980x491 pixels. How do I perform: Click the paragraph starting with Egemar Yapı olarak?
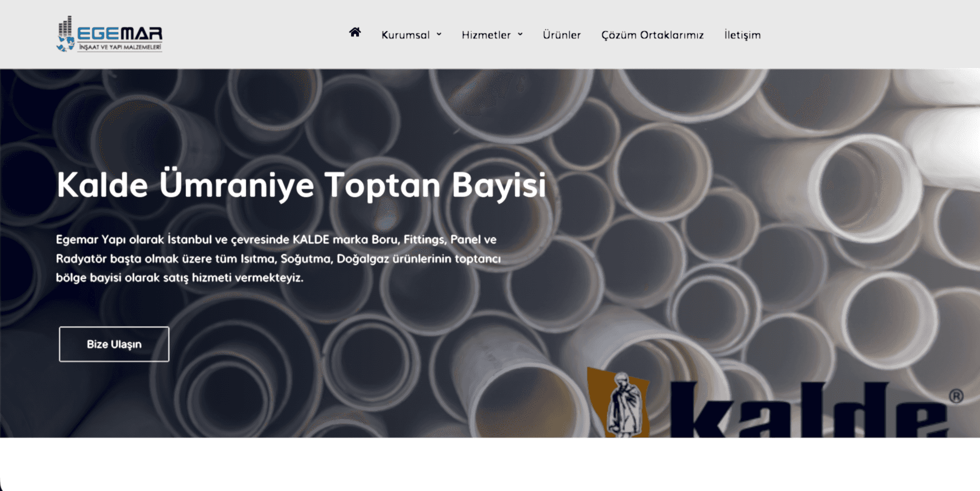[x=279, y=259]
